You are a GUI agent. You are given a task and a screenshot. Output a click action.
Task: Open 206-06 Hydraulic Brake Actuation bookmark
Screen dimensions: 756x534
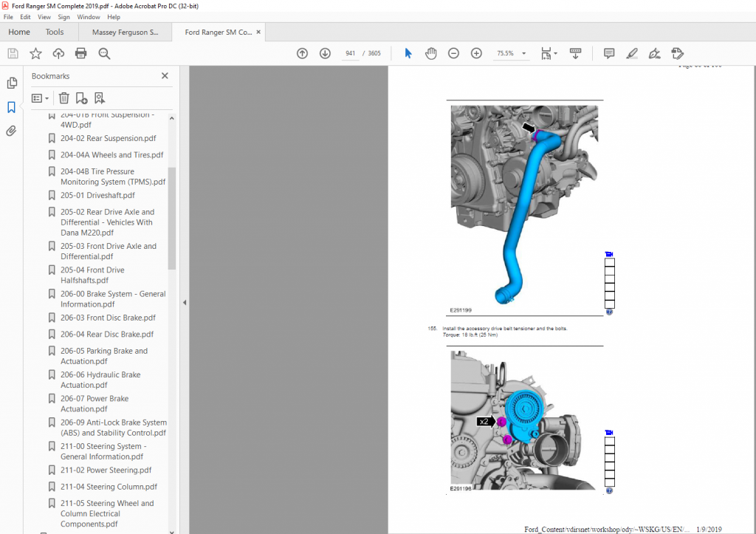point(100,380)
